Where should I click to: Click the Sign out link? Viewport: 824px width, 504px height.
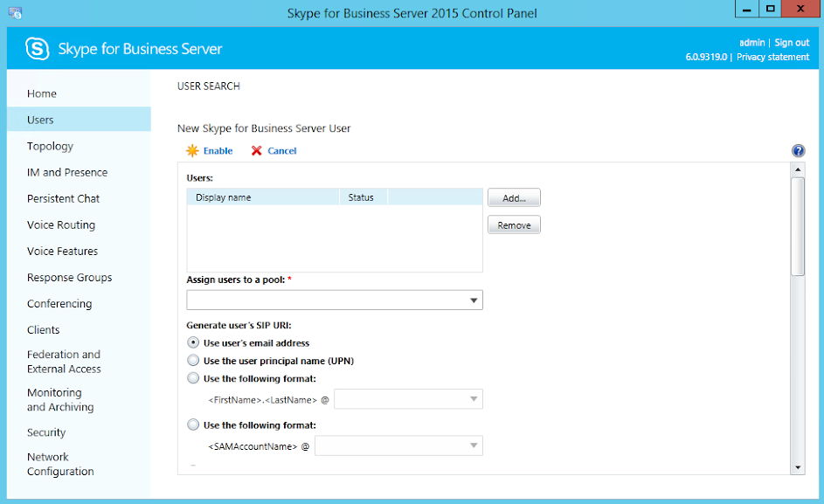792,43
